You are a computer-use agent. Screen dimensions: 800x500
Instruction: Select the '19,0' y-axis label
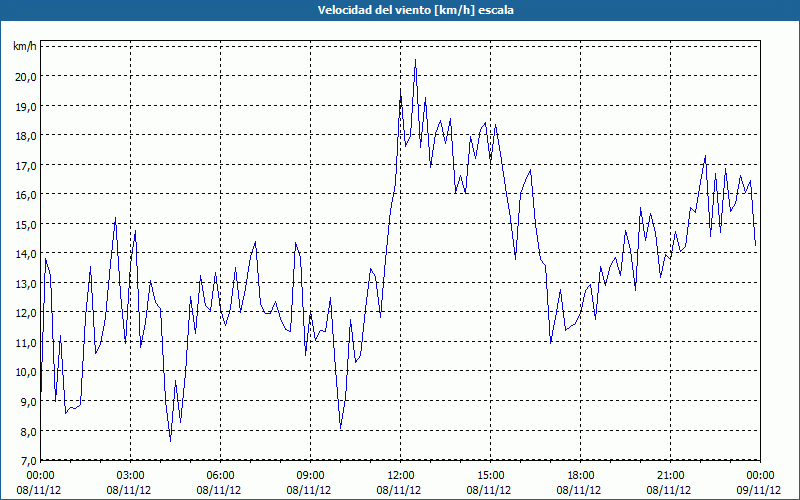pyautogui.click(x=26, y=106)
